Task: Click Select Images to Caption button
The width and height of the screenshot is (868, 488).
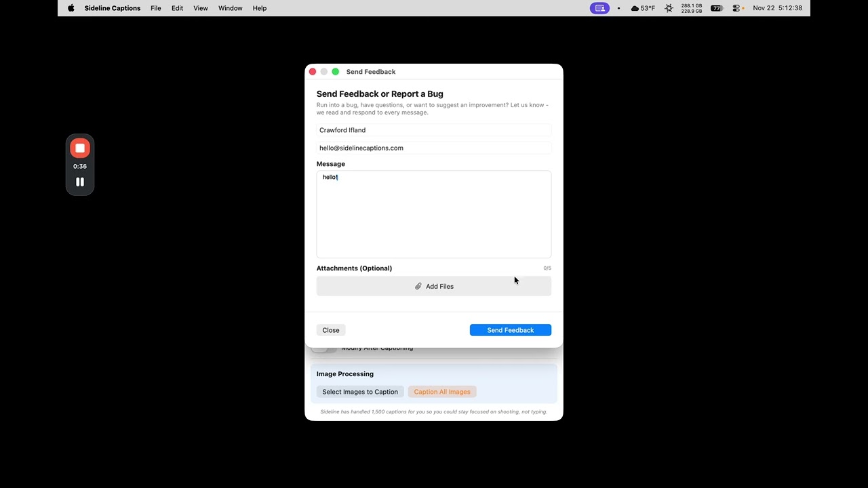Action: pyautogui.click(x=360, y=392)
